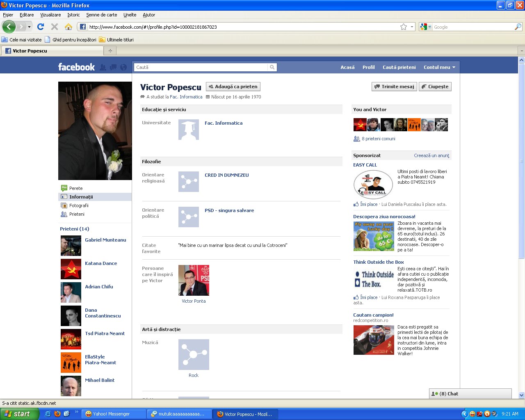Open Katana Dance friend thumbnail

tap(71, 269)
